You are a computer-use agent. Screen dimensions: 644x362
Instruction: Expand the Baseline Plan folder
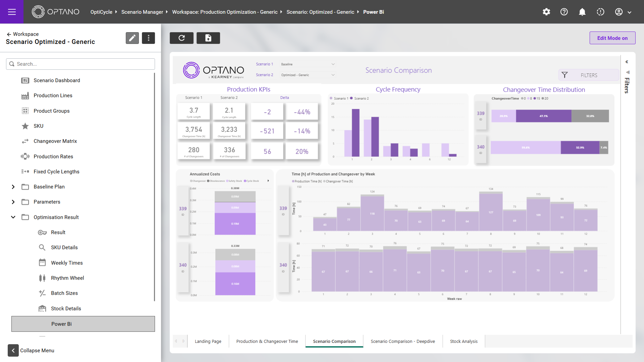(x=13, y=187)
